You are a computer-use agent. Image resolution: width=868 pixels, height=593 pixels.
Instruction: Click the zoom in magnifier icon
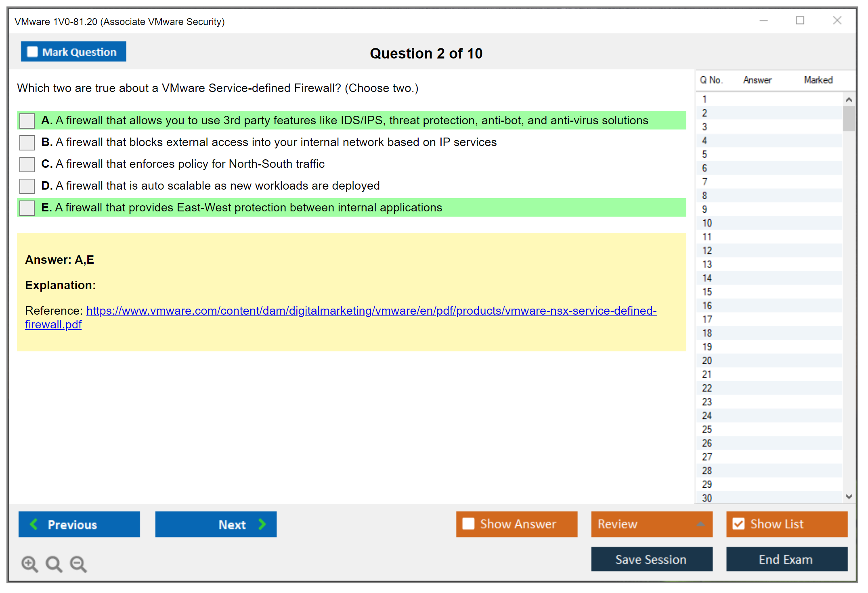[29, 564]
